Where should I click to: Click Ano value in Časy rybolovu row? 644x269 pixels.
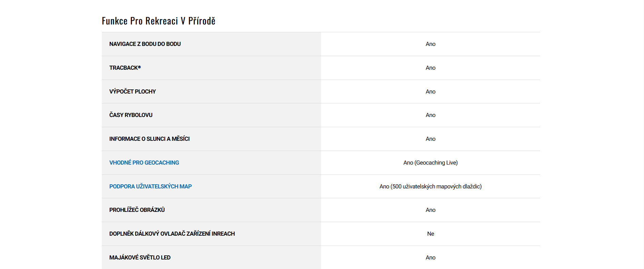430,115
